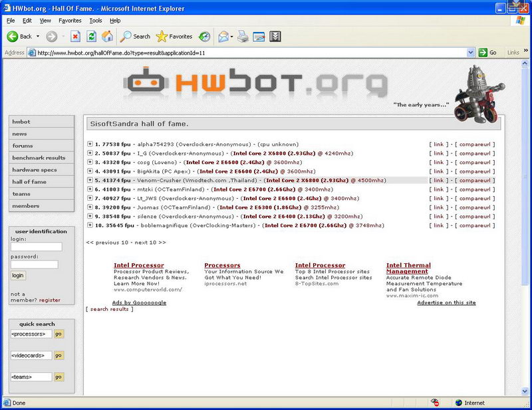Click the Mail envelope icon
This screenshot has width=532, height=410.
pos(223,37)
